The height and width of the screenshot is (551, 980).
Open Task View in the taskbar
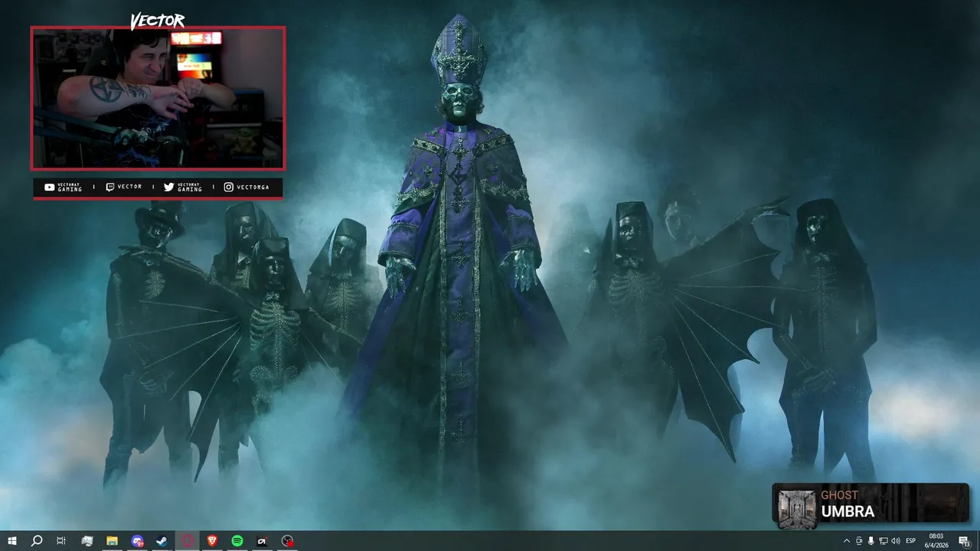tap(61, 541)
